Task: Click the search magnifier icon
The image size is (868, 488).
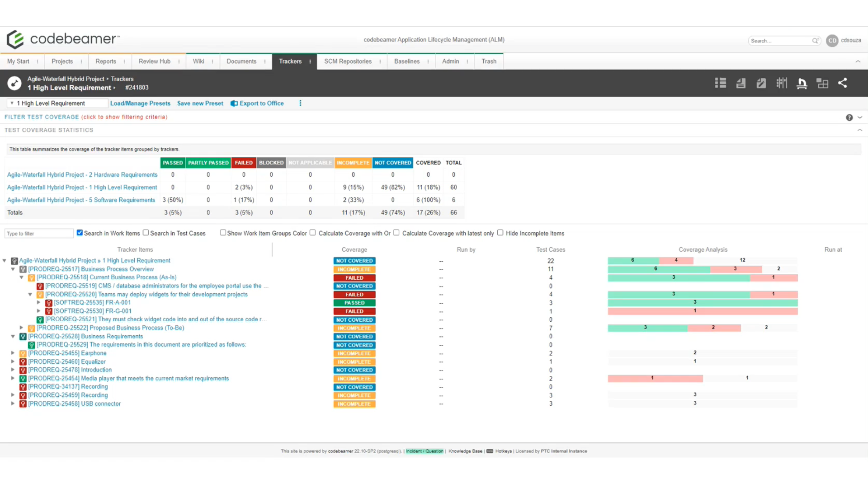Action: click(x=815, y=41)
